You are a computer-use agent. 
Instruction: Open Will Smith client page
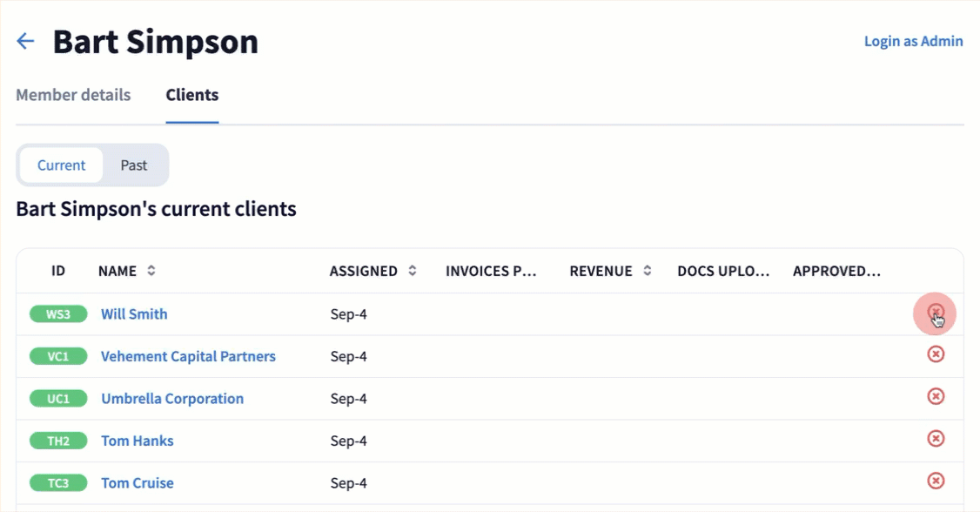134,314
